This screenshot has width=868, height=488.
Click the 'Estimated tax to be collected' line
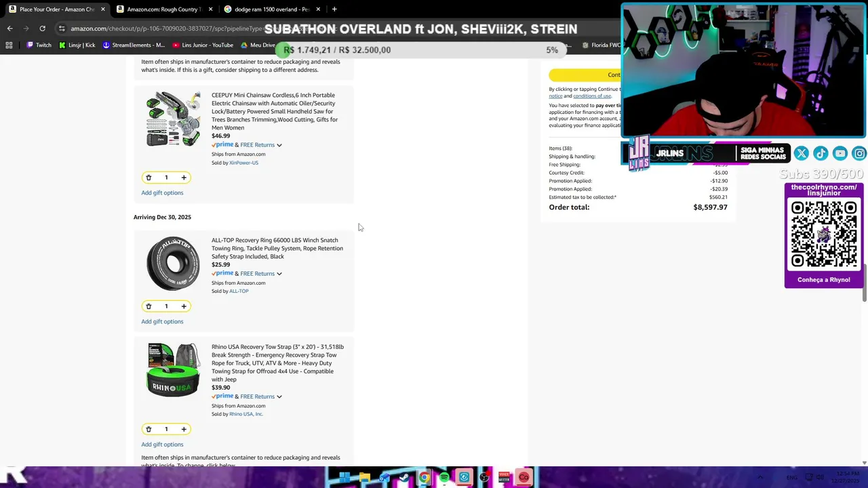[x=638, y=197]
